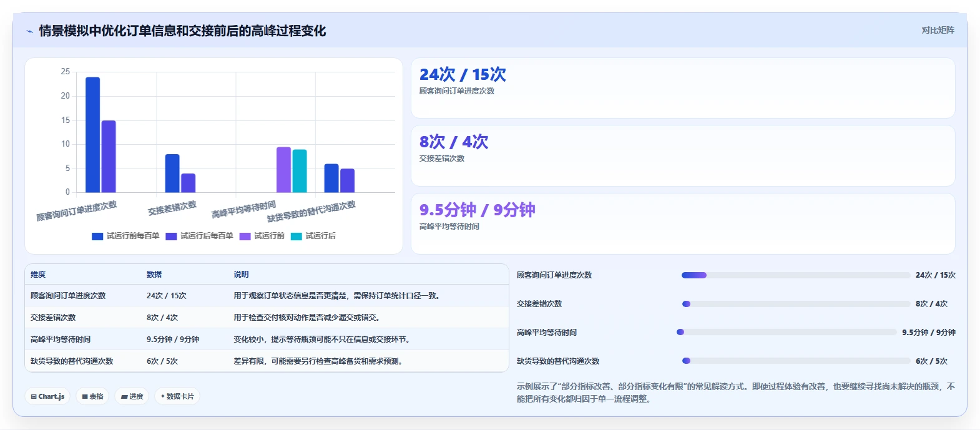Click the 维度 column header
The width and height of the screenshot is (980, 430).
[38, 275]
